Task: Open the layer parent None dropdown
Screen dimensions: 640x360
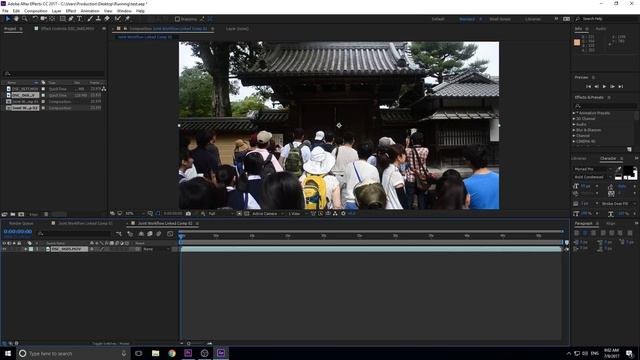Action: (156, 249)
